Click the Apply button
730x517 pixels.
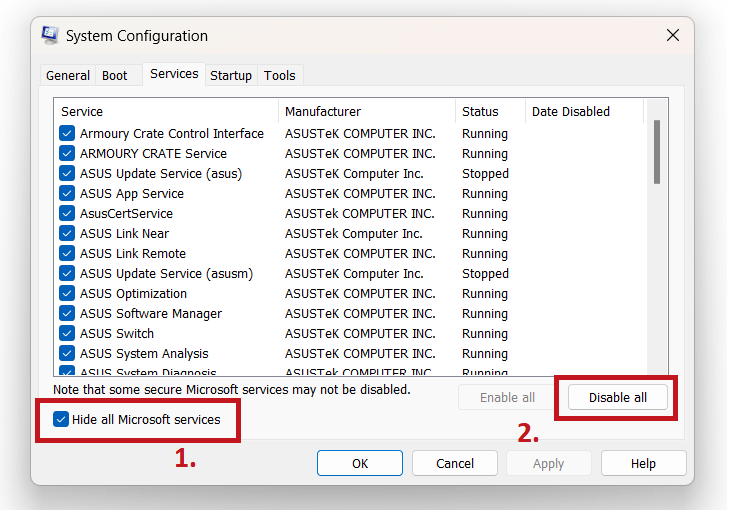pyautogui.click(x=550, y=465)
